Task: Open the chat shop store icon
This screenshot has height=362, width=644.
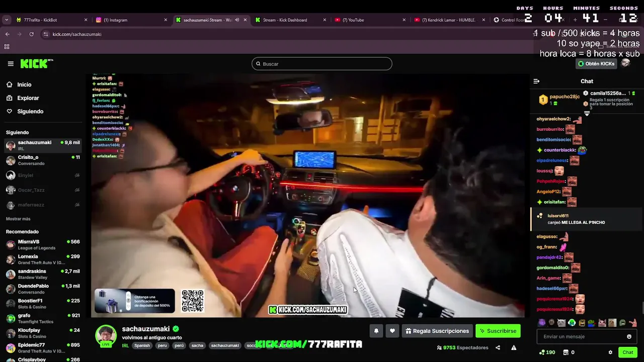Action: pos(566,352)
